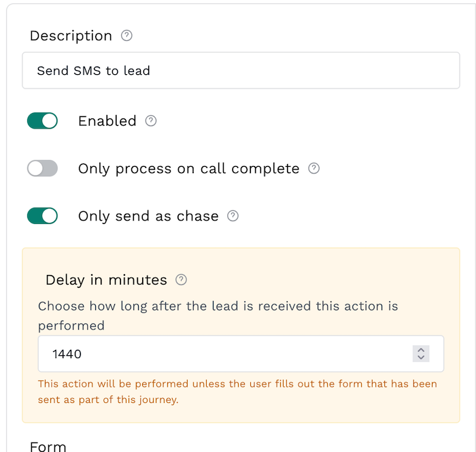Open the Delay in minutes help icon
Image resolution: width=476 pixels, height=452 pixels.
[x=181, y=280]
